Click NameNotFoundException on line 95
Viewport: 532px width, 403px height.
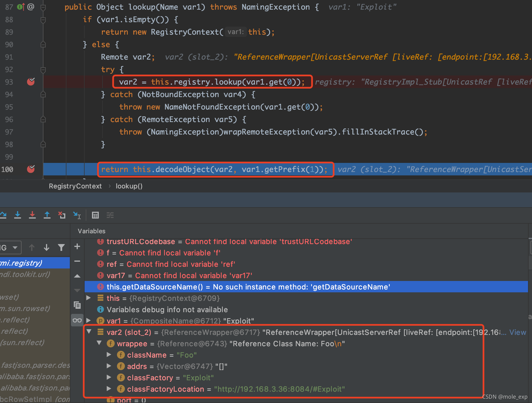tap(212, 107)
